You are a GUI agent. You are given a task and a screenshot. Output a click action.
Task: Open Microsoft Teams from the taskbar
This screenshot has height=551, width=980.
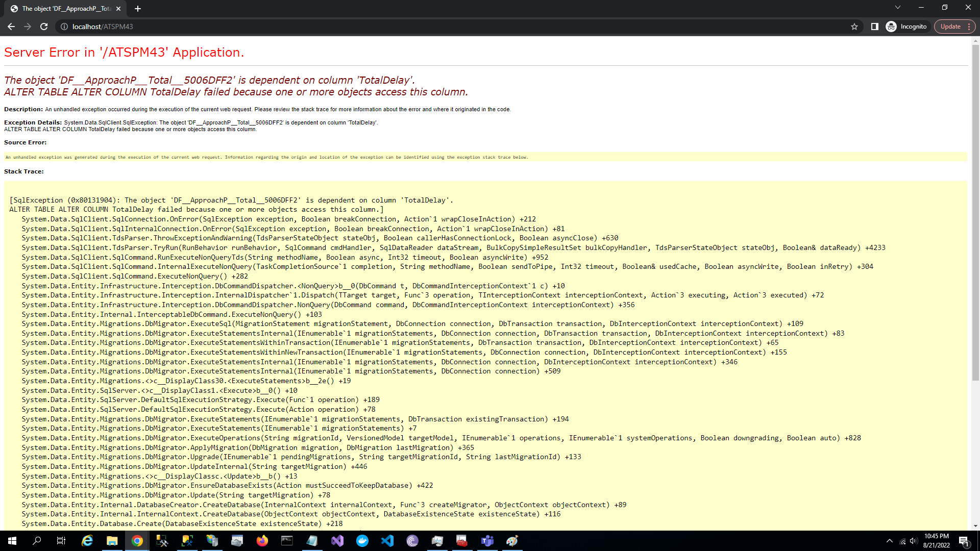tap(487, 541)
